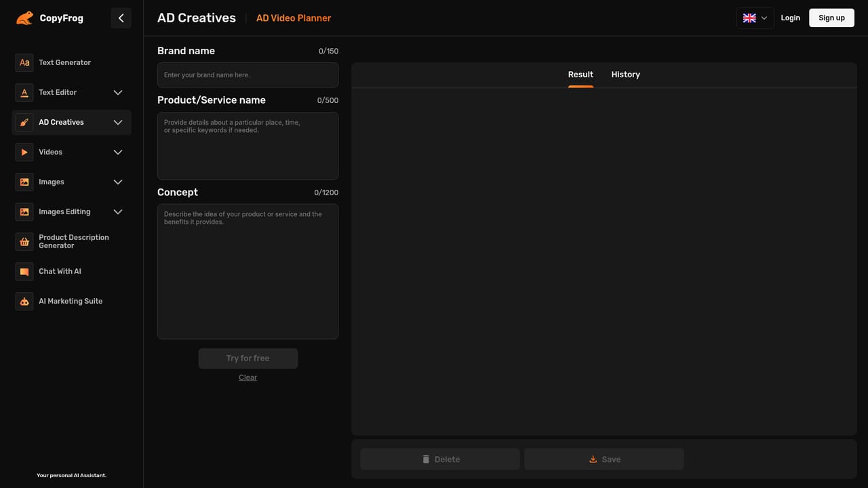Click the Delete button label
This screenshot has height=488, width=868.
tap(447, 460)
